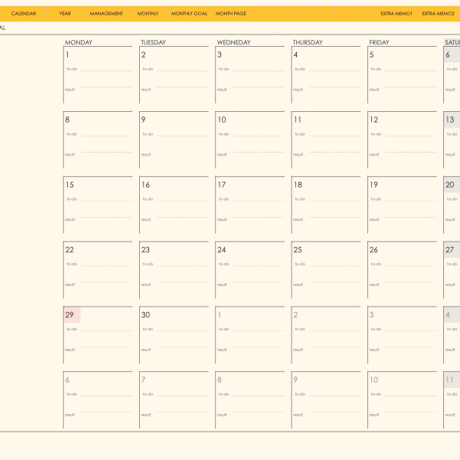The height and width of the screenshot is (460, 460).
Task: Click the result label in day 19
Action: 374,220
